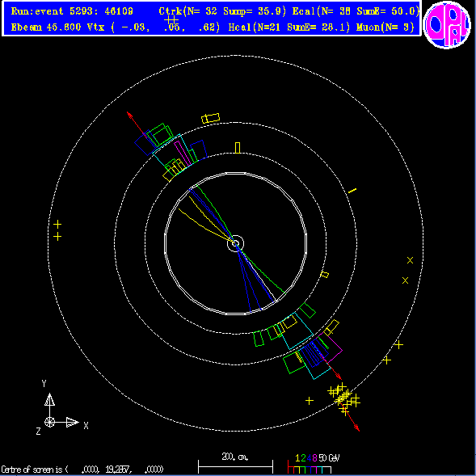Click the yellow cross pair on left edge

pos(57,230)
